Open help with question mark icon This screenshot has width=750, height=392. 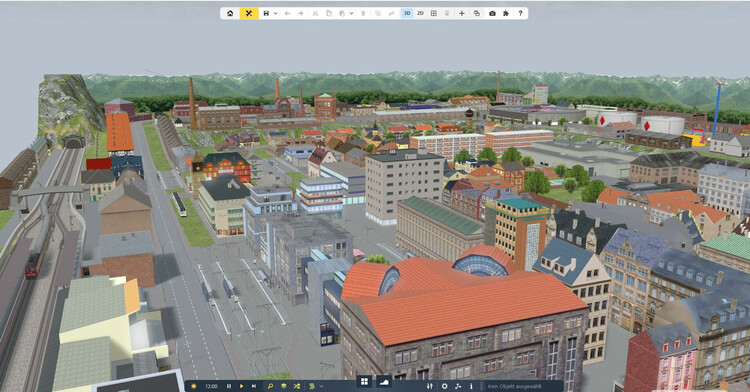pos(520,13)
